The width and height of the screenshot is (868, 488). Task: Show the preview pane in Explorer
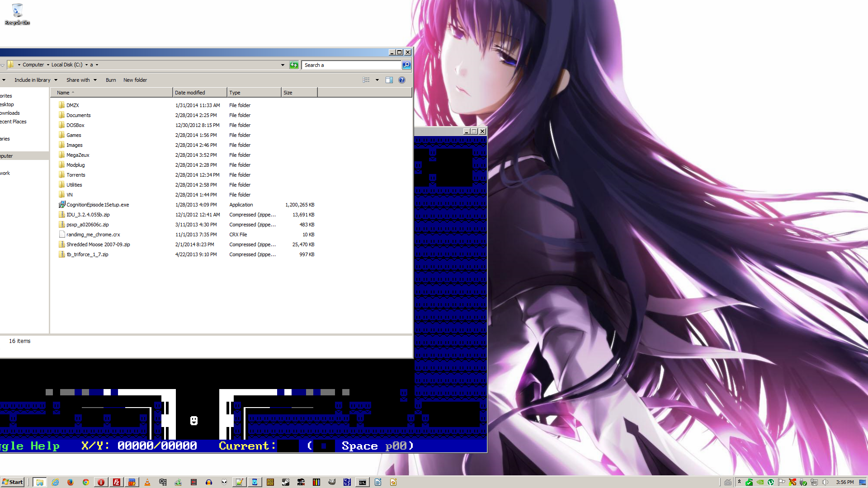389,80
